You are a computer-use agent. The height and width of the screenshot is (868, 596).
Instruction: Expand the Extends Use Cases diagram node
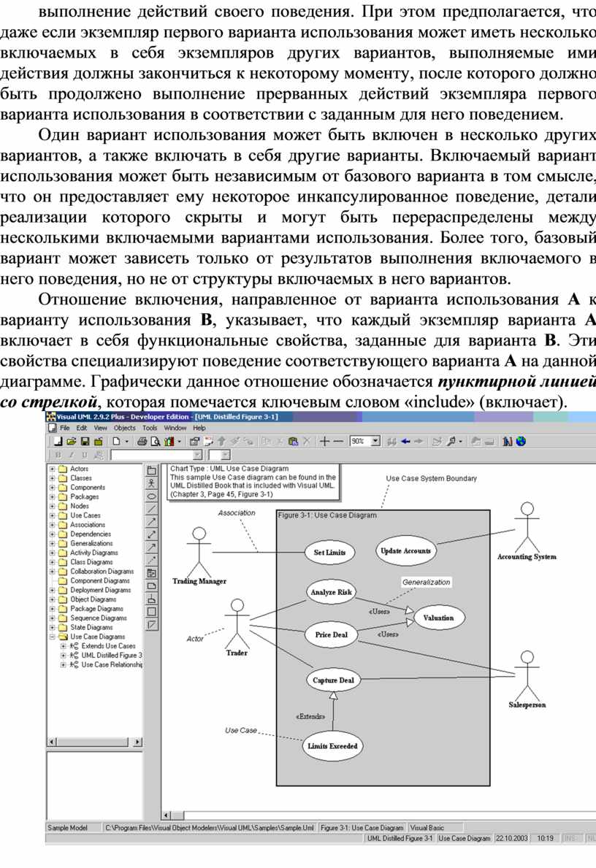click(63, 646)
